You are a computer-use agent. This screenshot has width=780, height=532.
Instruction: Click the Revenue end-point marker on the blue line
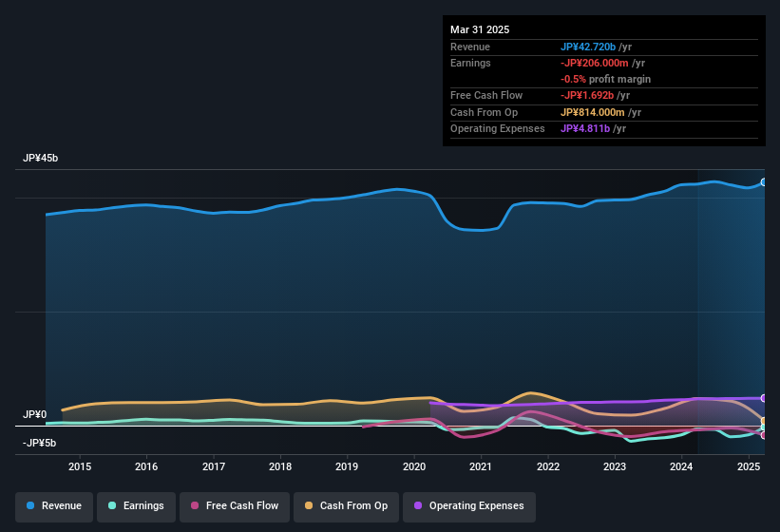764,182
